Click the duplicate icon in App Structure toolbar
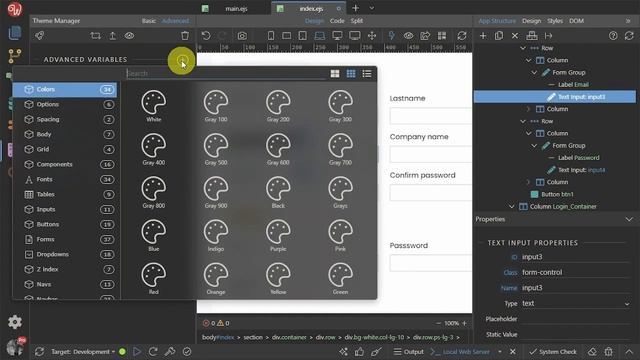This screenshot has height=360, width=640. pyautogui.click(x=499, y=36)
